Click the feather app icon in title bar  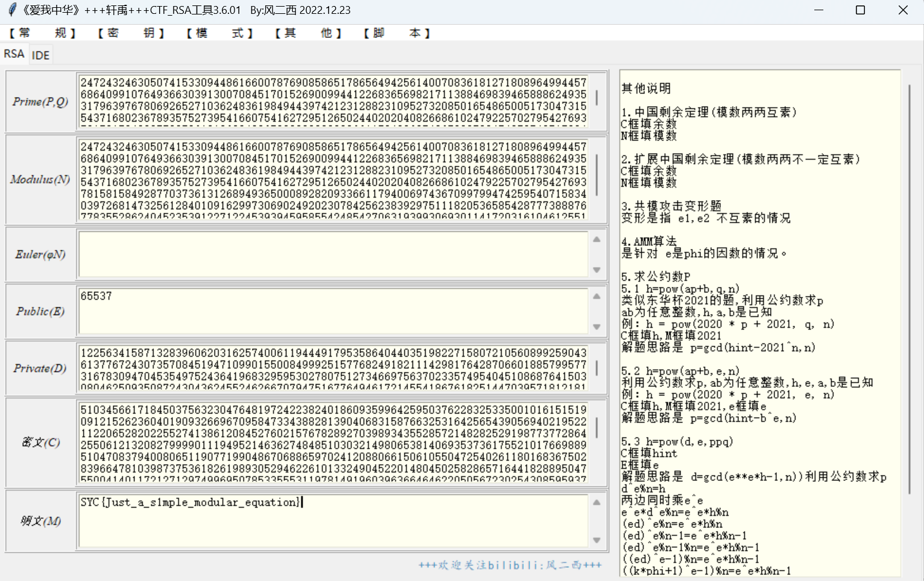(x=11, y=10)
